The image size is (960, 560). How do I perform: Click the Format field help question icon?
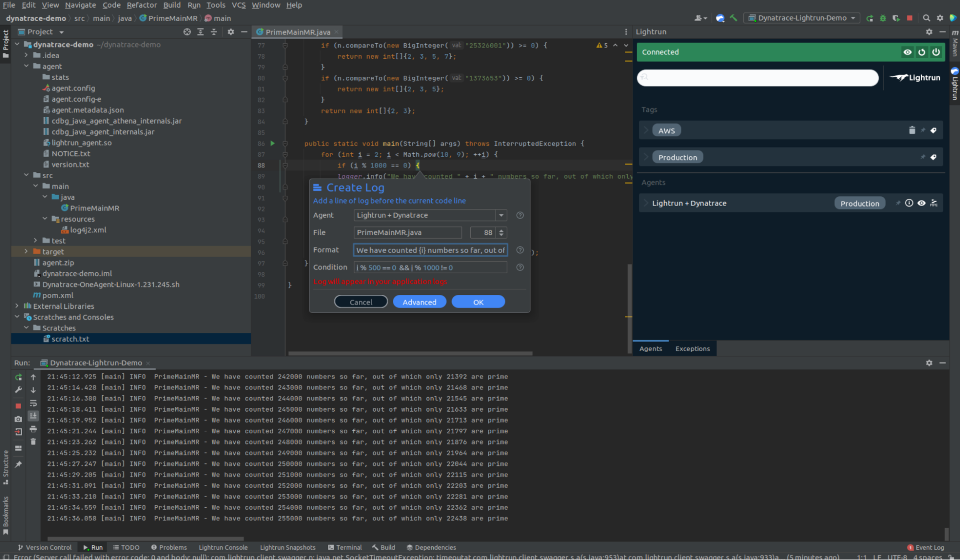[520, 250]
